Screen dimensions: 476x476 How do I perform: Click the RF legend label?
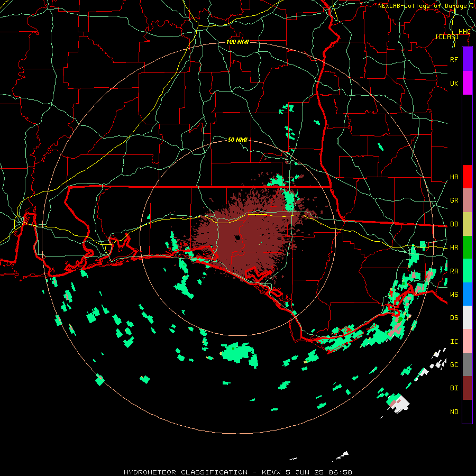[454, 59]
